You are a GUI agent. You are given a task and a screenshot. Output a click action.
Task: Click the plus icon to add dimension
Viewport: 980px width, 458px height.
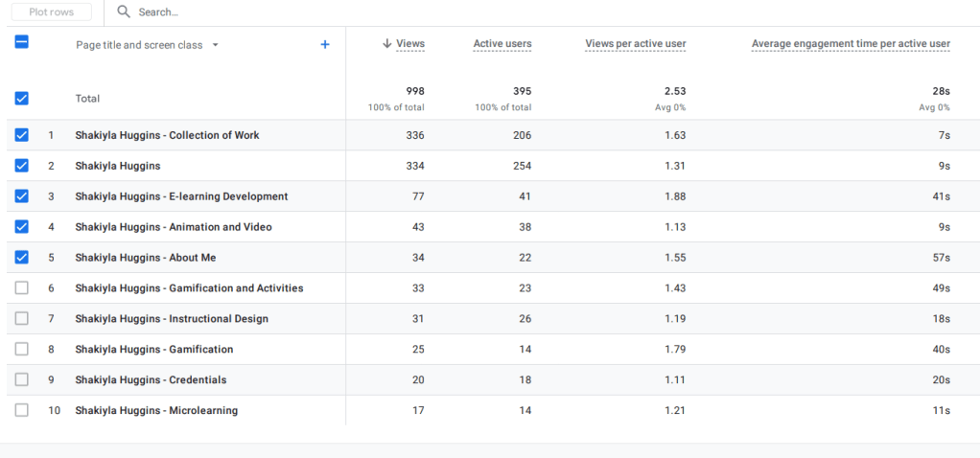[x=325, y=44]
